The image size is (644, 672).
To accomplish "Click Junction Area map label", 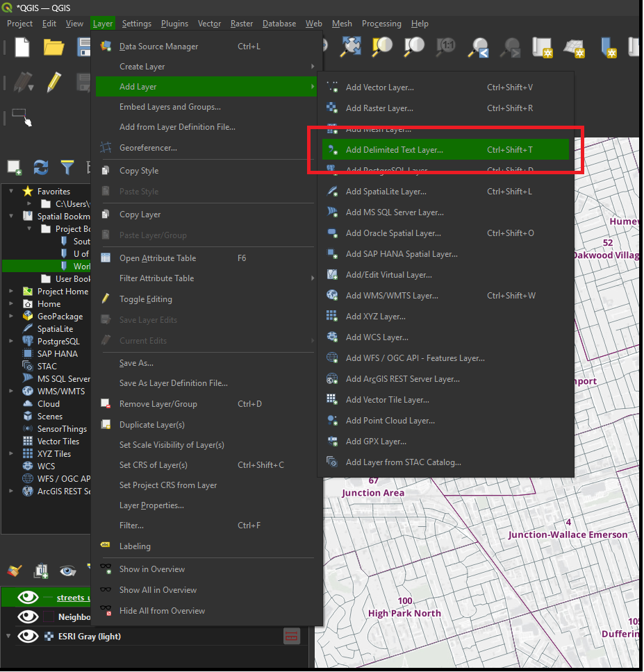I will tap(372, 492).
